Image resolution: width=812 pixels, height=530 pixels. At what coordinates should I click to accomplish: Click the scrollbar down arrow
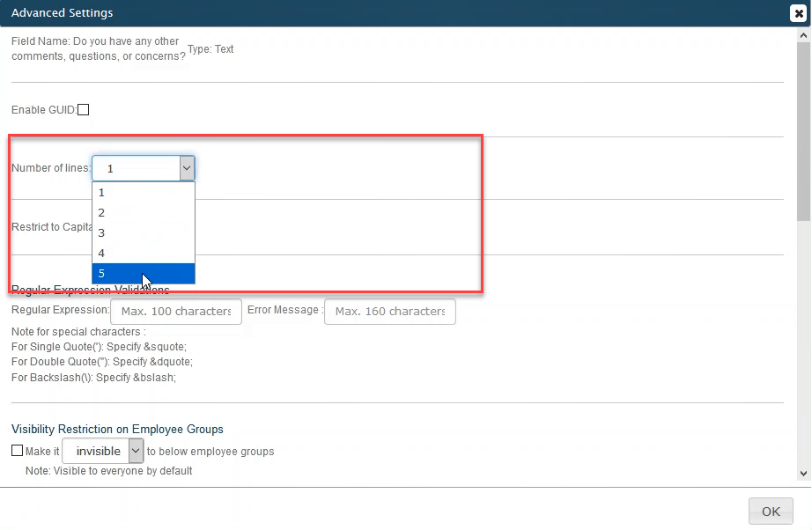coord(803,474)
